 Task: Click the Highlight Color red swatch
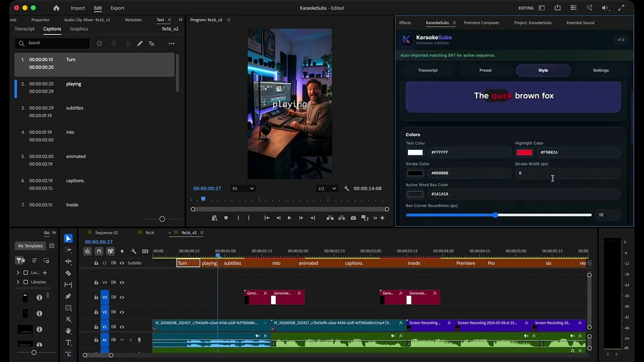[524, 152]
